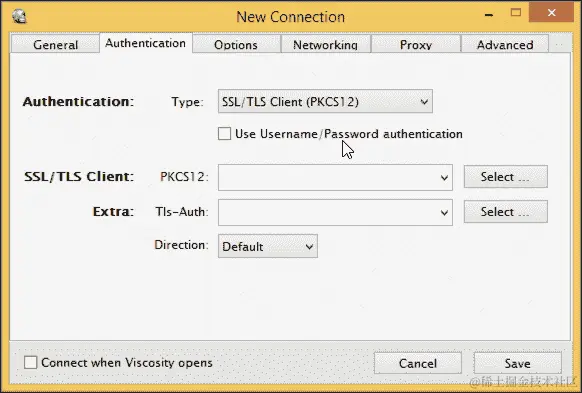
Task: Click Select button next to PKCS12
Action: 506,177
